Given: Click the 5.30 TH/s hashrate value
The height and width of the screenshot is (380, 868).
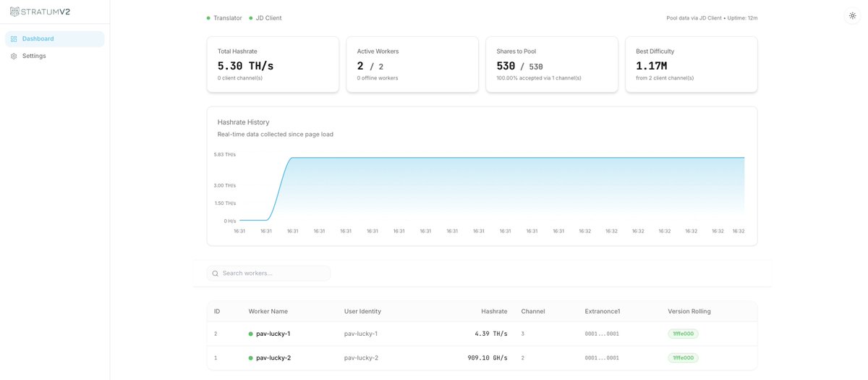Looking at the screenshot, I should coord(245,66).
